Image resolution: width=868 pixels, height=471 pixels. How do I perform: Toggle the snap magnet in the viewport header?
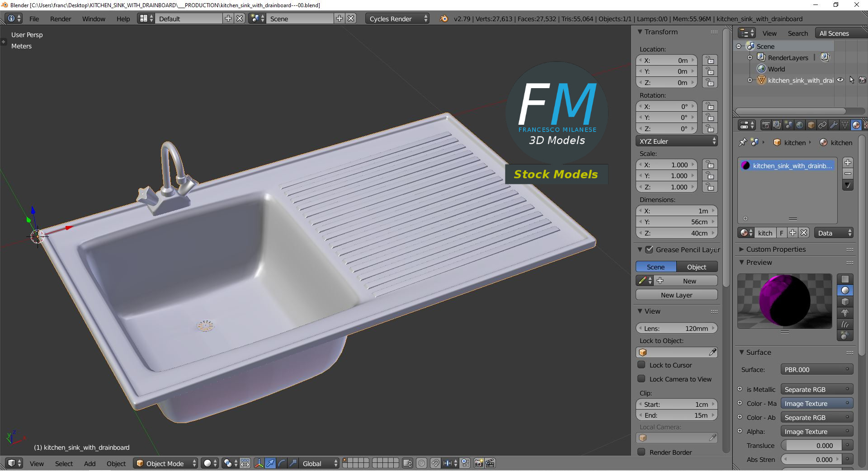(435, 463)
